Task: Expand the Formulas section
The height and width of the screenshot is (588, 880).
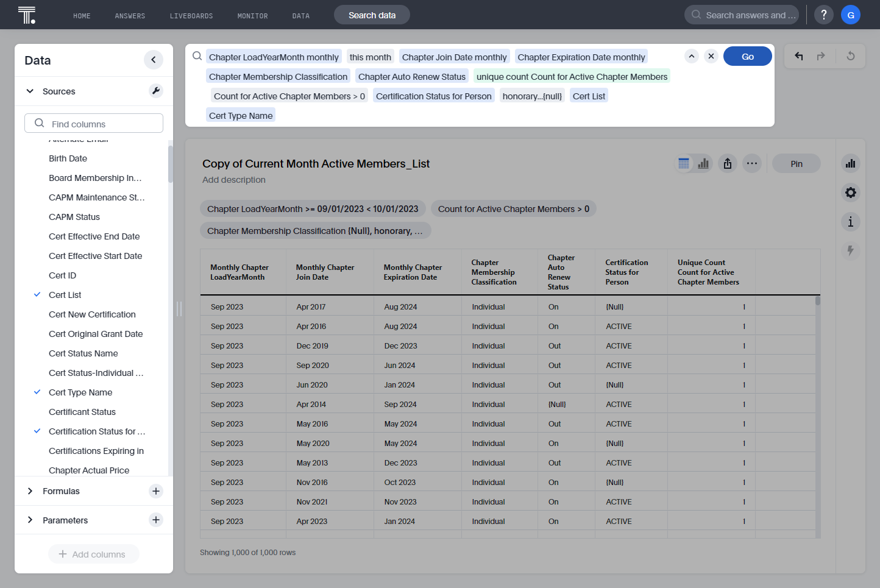Action: pyautogui.click(x=30, y=491)
